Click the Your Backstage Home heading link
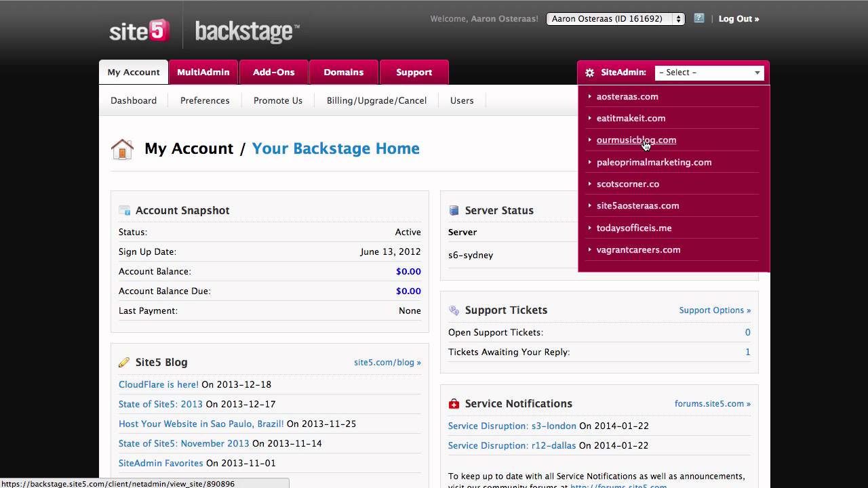 coord(336,148)
